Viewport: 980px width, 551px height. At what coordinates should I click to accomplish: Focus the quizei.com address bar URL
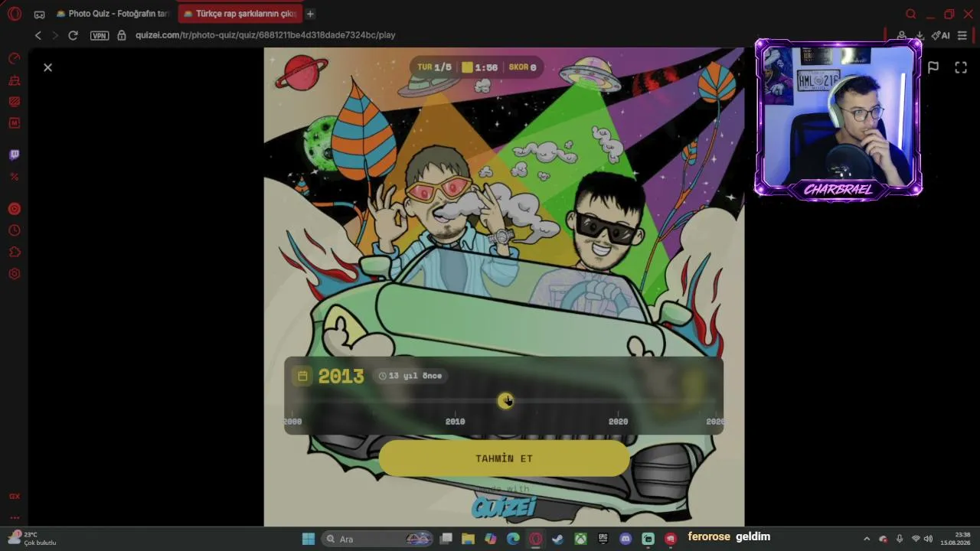coord(265,35)
